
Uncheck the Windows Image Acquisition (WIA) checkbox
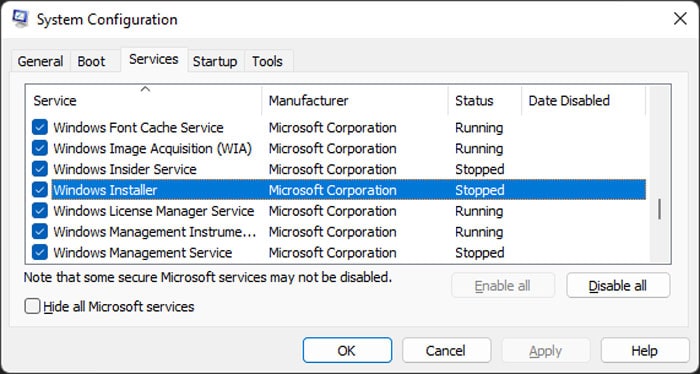coord(40,148)
